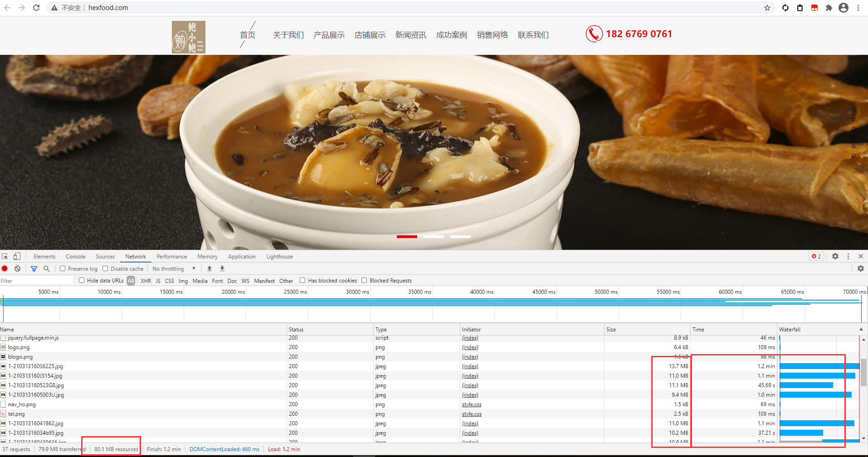Check the Disable cache option

point(105,269)
